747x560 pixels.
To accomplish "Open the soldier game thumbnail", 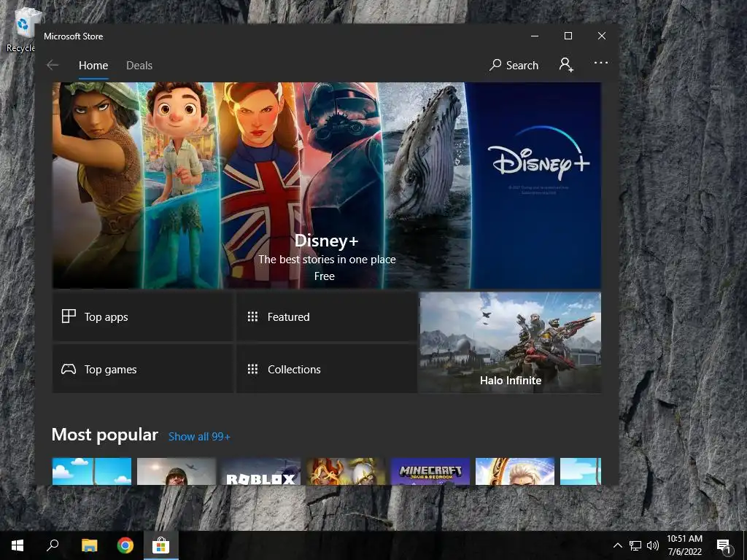I will (x=177, y=472).
